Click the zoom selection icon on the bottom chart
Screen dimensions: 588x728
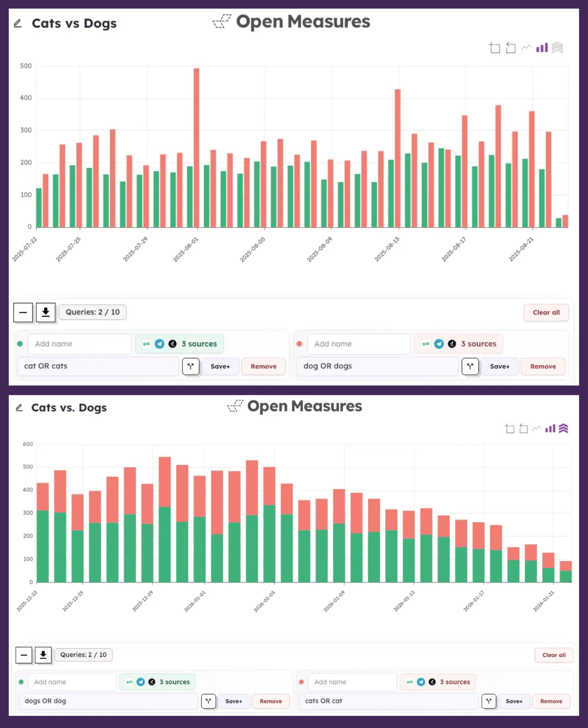(x=509, y=429)
